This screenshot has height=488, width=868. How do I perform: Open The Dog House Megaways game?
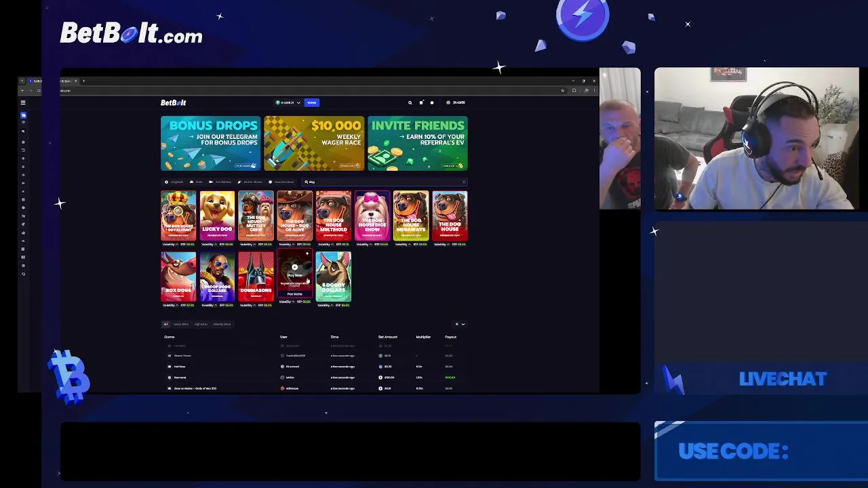point(411,216)
